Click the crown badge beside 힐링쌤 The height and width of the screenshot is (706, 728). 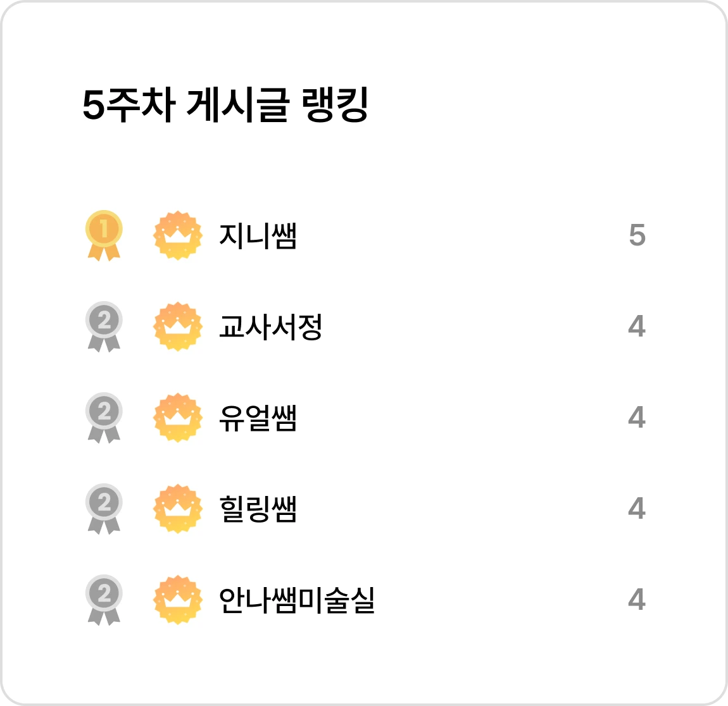(178, 509)
